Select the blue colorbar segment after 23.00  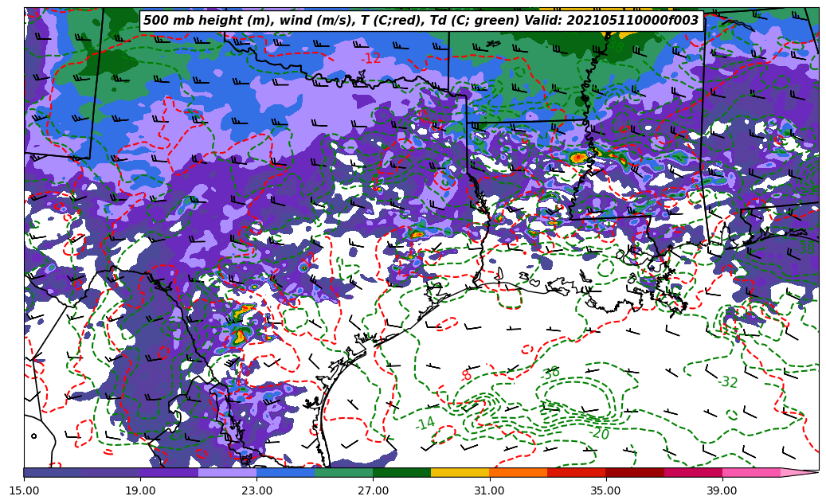coord(285,472)
